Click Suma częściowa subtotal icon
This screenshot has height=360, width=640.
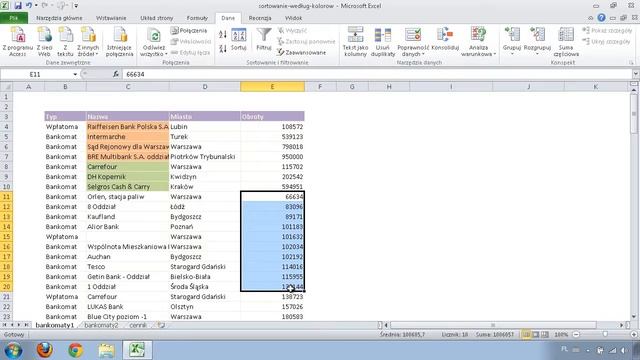click(566, 42)
